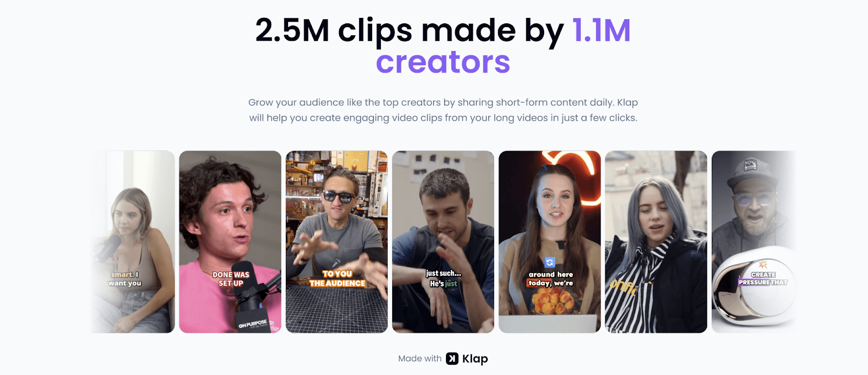
Task: Open the clip captioned 'just such... He's just'
Action: 443,242
